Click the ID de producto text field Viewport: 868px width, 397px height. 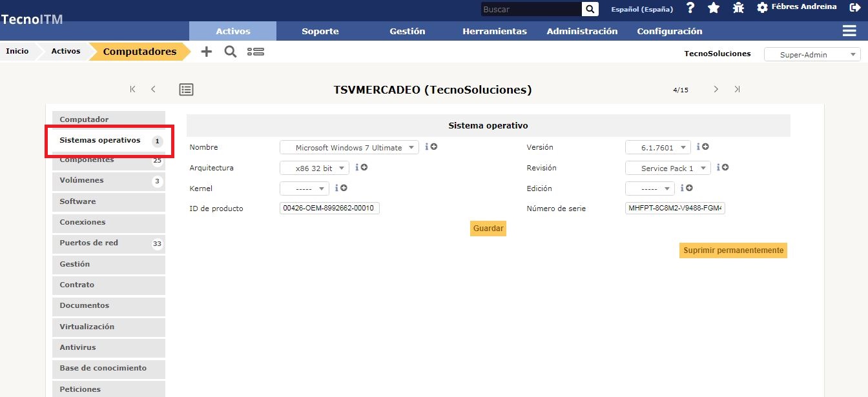click(329, 209)
